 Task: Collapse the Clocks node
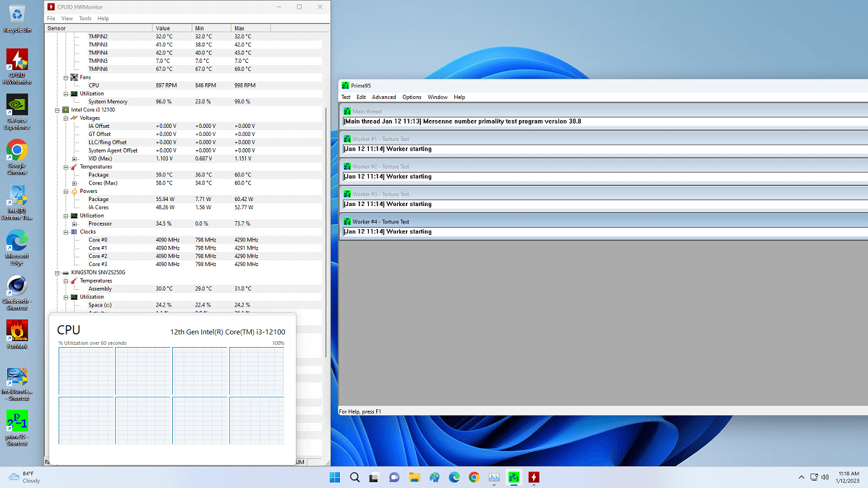(66, 232)
